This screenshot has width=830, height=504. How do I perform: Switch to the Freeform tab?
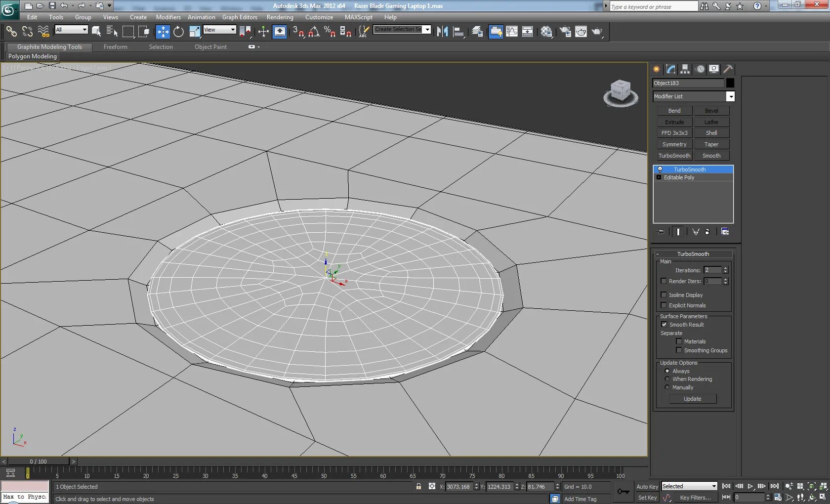click(x=115, y=47)
